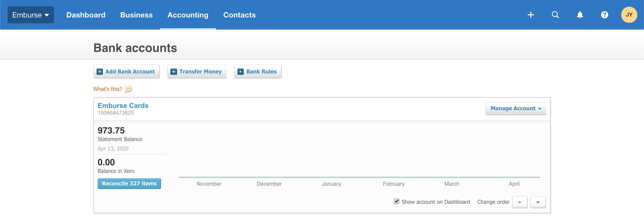The height and width of the screenshot is (219, 644).
Task: Open the Manage Account dropdown
Action: point(516,108)
